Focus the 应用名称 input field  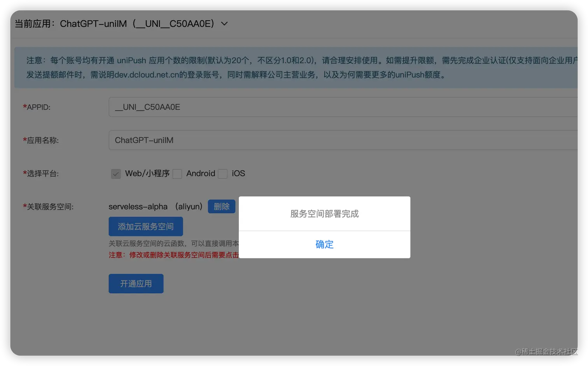(343, 140)
